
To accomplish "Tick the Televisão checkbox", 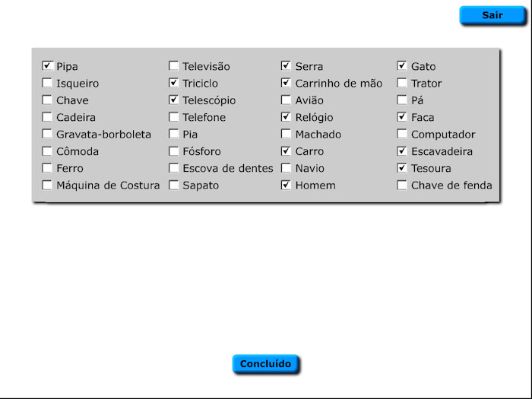I will (x=174, y=65).
